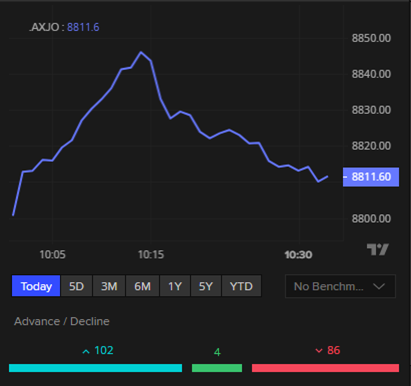411x386 pixels.
Task: Click the 8811.60 current price label
Action: (371, 177)
